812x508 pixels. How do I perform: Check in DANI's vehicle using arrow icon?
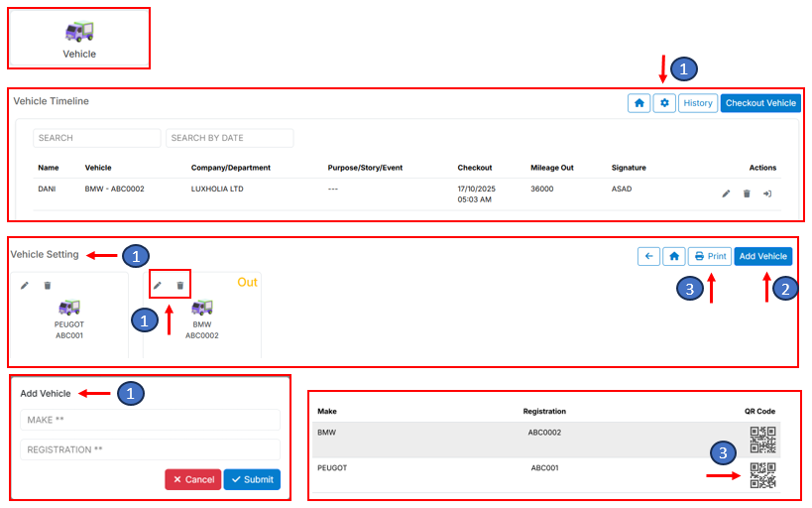pos(767,193)
